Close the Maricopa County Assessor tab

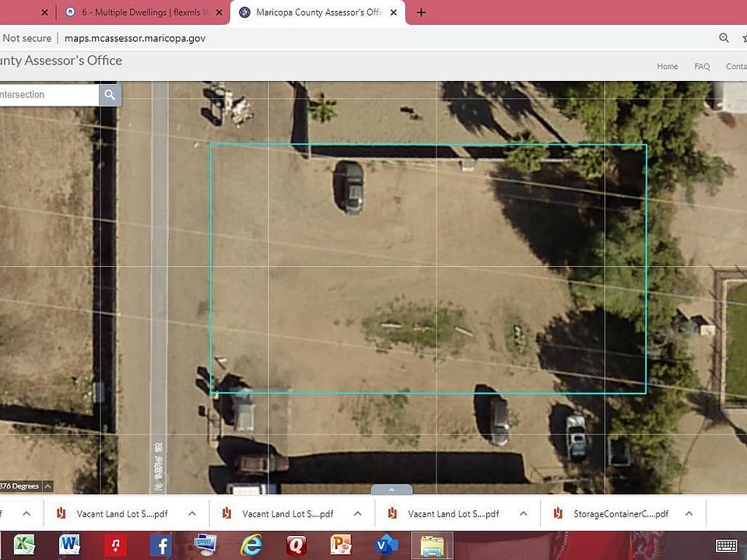pos(394,12)
